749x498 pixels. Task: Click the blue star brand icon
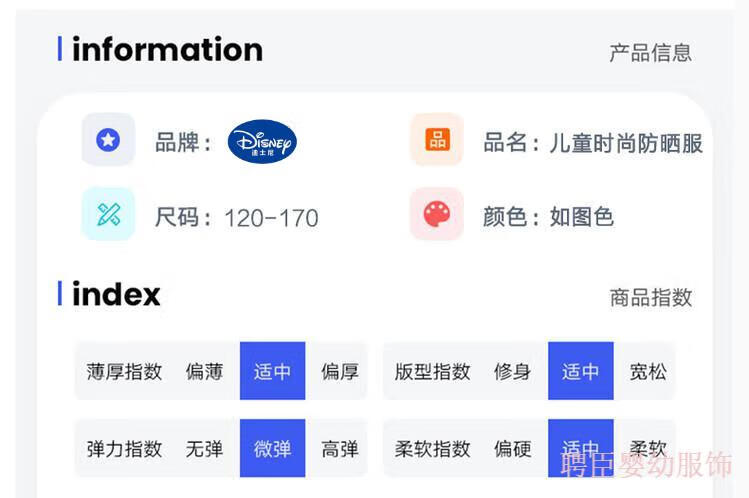click(x=108, y=140)
